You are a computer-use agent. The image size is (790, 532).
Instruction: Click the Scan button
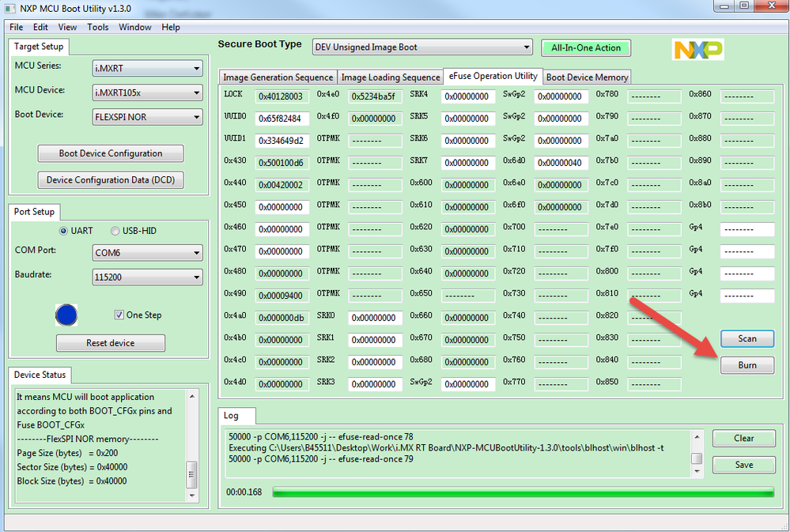pyautogui.click(x=747, y=338)
